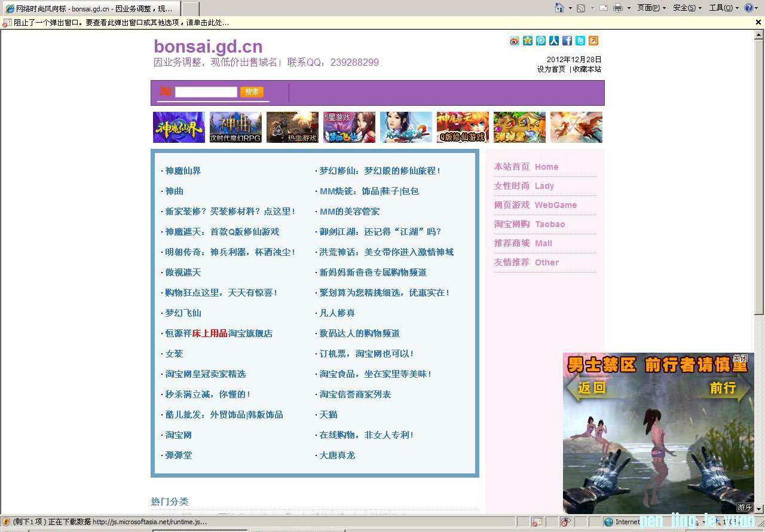Share via Sina Weibo icon
765x532 pixels.
pos(515,41)
